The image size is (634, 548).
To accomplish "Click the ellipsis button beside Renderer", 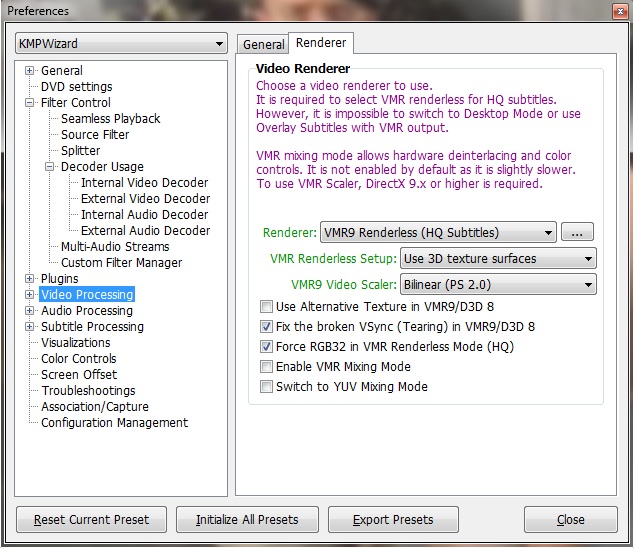I will tap(577, 232).
